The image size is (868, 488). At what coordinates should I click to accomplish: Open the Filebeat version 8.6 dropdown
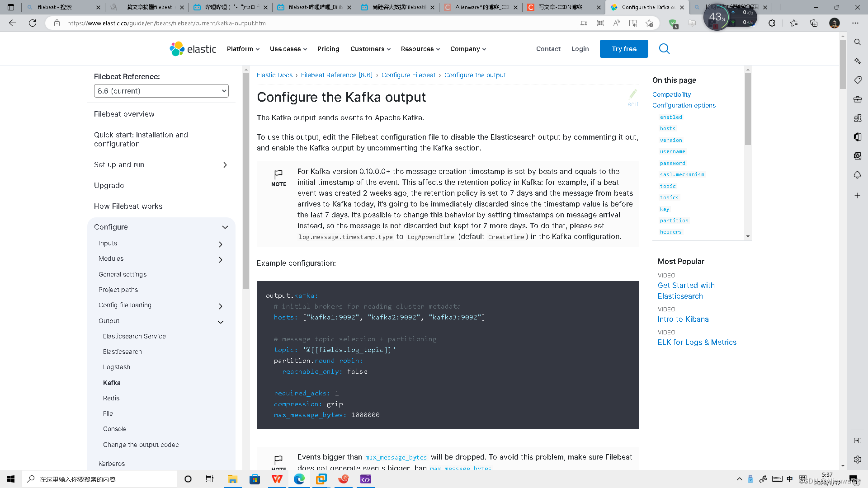pos(161,91)
